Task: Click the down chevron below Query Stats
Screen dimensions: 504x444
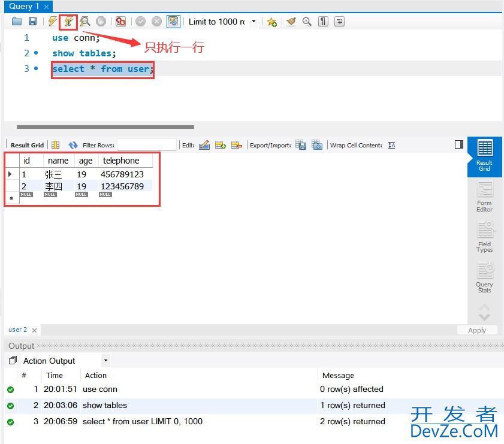Action: pyautogui.click(x=484, y=317)
